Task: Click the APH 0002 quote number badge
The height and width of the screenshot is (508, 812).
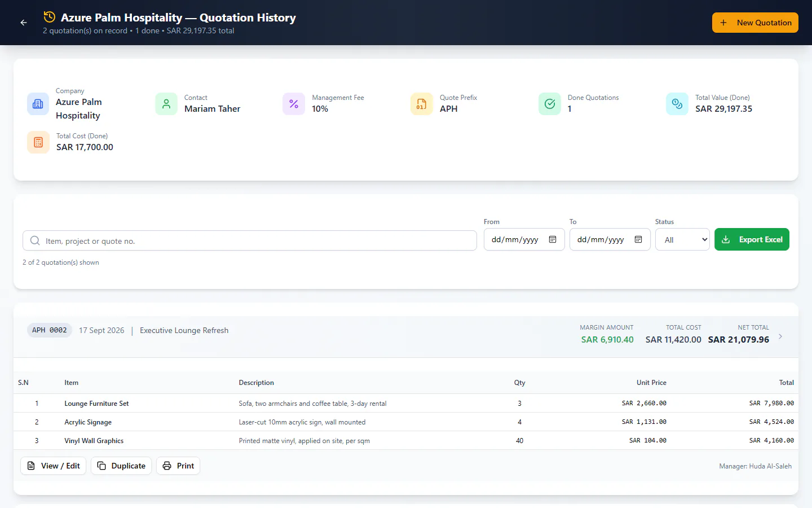Action: tap(50, 330)
